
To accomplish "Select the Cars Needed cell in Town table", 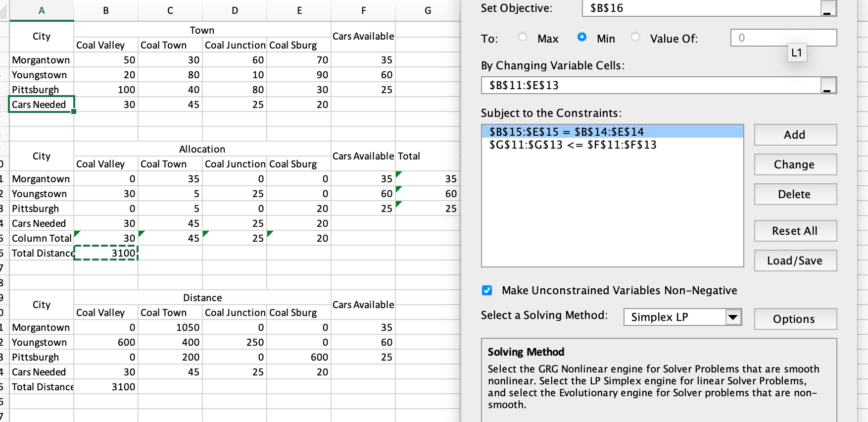I will (x=42, y=105).
